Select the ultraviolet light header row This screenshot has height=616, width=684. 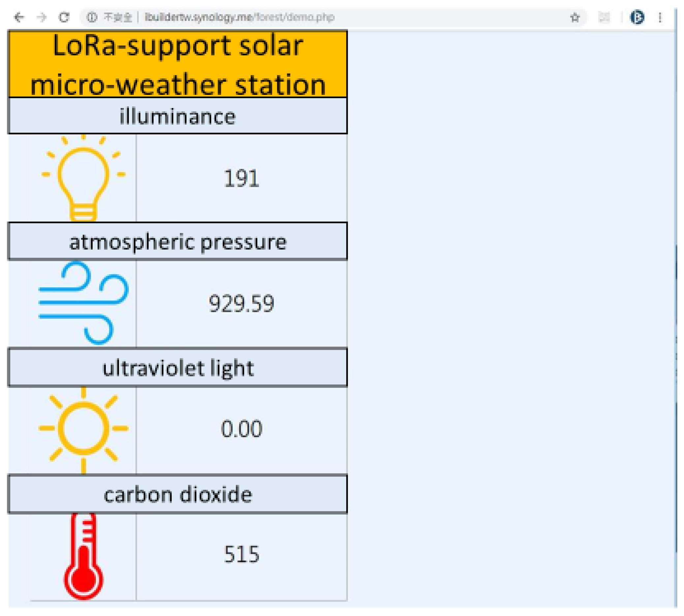pos(177,368)
